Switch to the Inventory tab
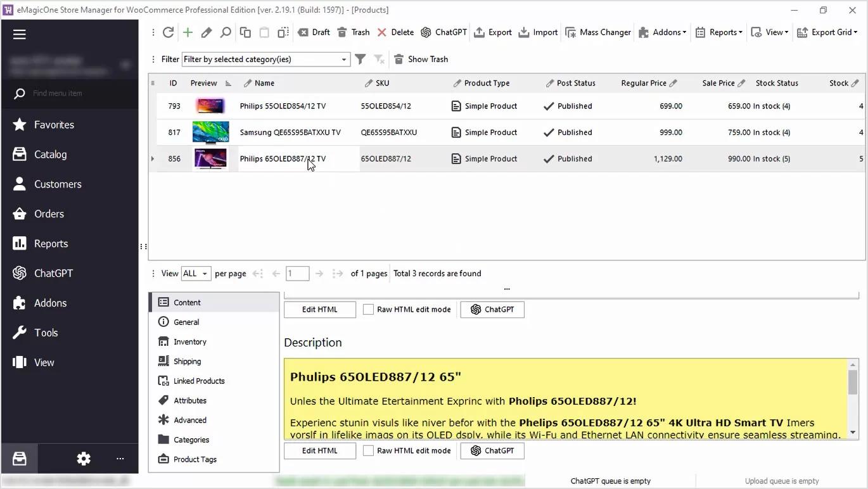Image resolution: width=868 pixels, height=489 pixels. tap(190, 342)
